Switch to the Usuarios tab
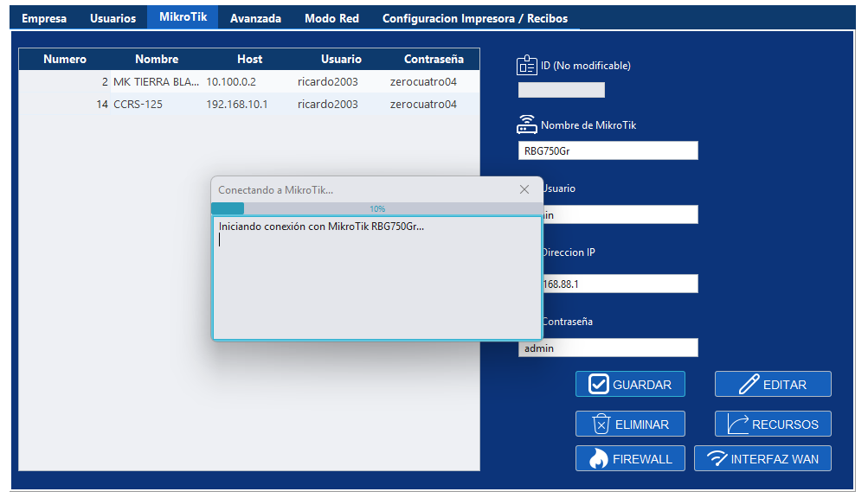The width and height of the screenshot is (868, 498). tap(113, 18)
